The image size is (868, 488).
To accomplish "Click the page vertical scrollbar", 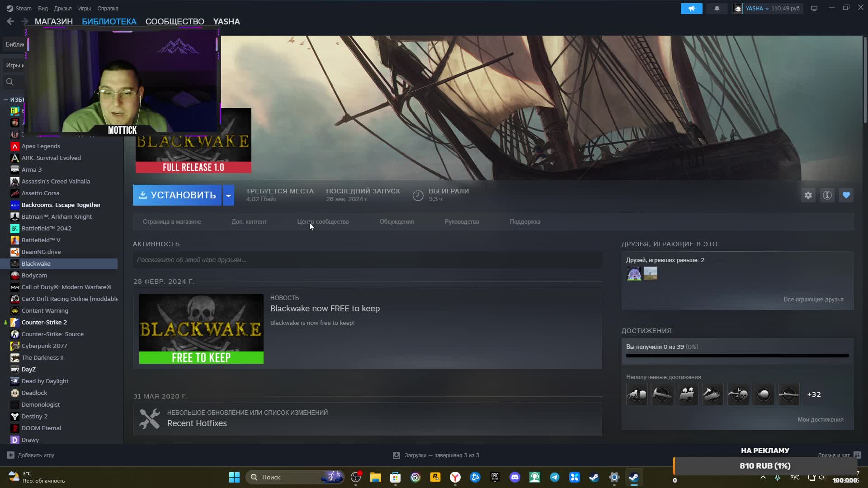I will [x=865, y=80].
